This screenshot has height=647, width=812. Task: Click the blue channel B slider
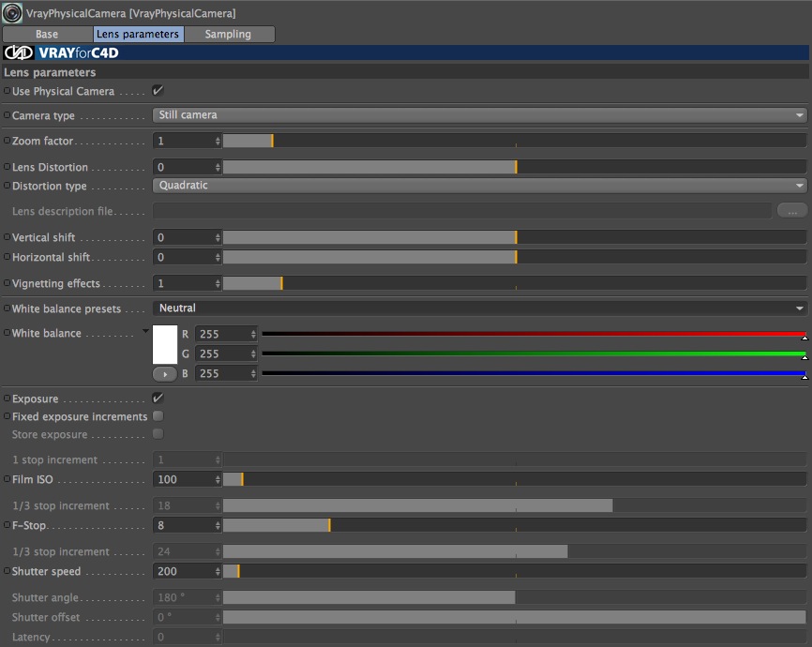coord(534,373)
